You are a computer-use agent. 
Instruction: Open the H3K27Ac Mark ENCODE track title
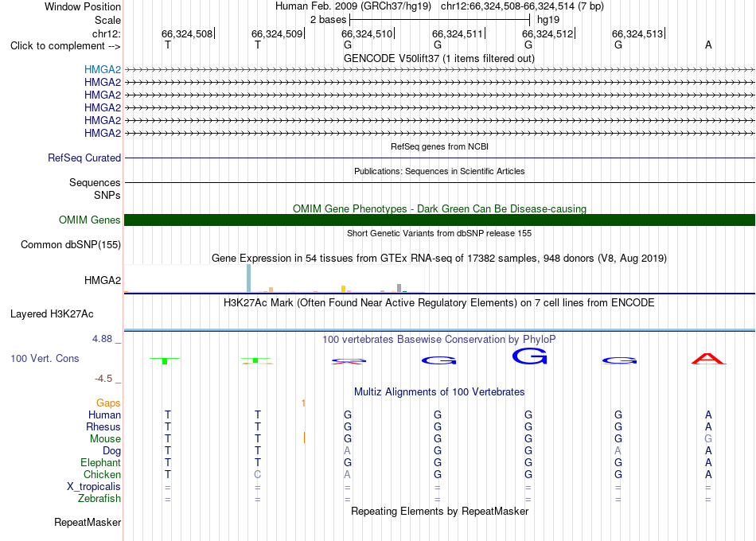click(439, 303)
